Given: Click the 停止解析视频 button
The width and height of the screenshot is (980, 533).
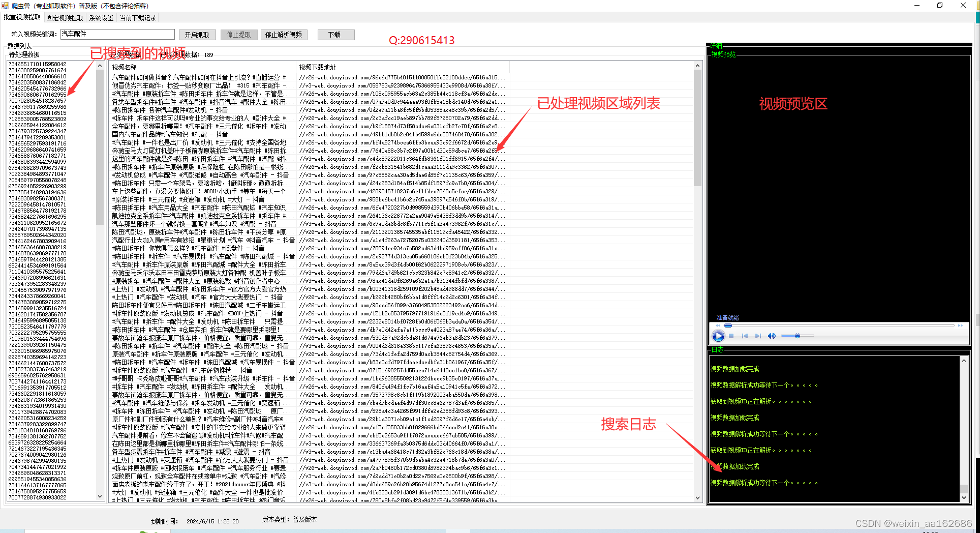Looking at the screenshot, I should (x=284, y=35).
